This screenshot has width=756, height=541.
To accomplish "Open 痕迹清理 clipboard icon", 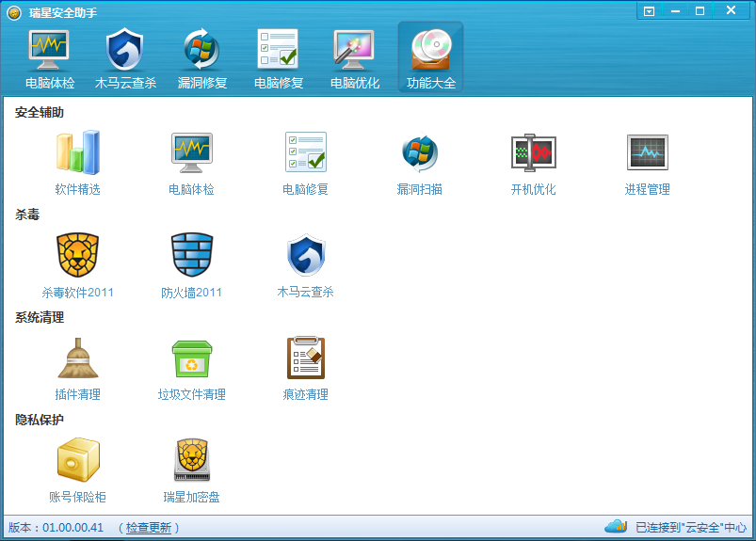I will pos(306,358).
